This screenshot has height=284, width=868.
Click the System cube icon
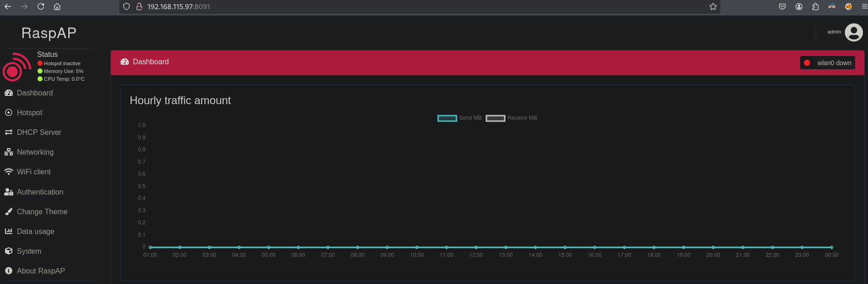9,251
